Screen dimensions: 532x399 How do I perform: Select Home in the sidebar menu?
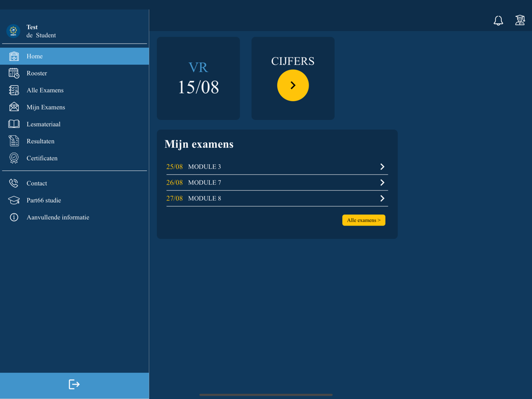(x=74, y=56)
